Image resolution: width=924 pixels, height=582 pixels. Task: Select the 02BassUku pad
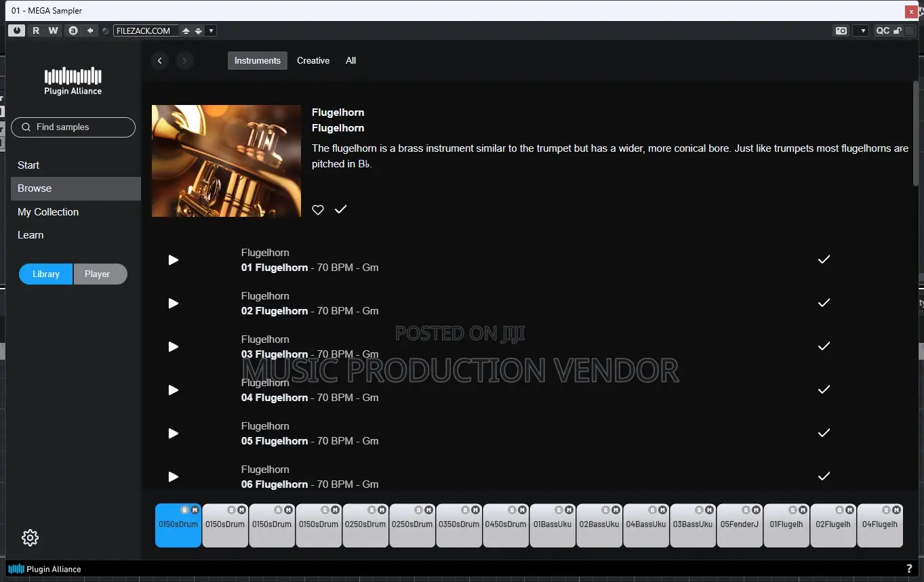[599, 525]
